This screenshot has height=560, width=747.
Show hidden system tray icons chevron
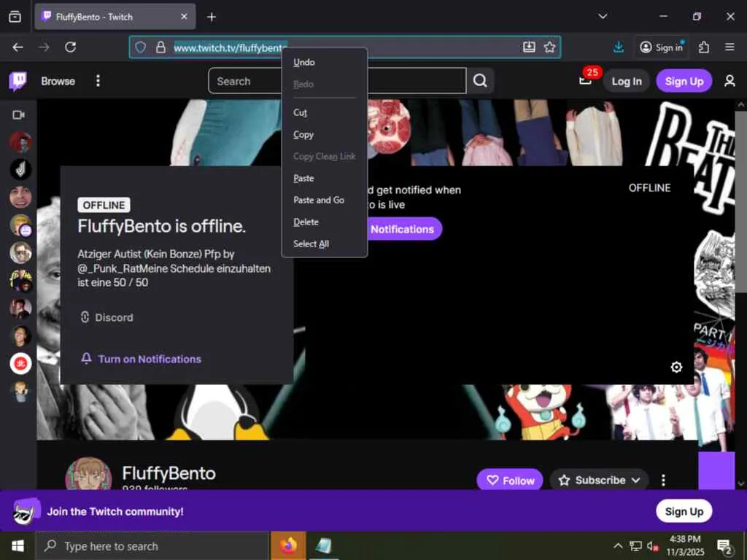click(617, 545)
